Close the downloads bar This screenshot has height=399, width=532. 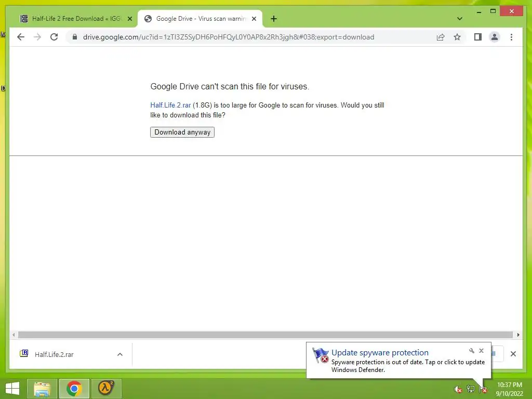[x=513, y=354]
